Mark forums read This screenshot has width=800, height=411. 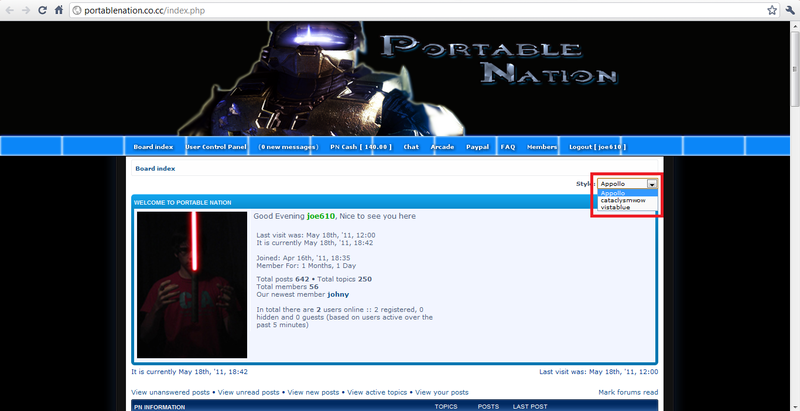(x=628, y=392)
